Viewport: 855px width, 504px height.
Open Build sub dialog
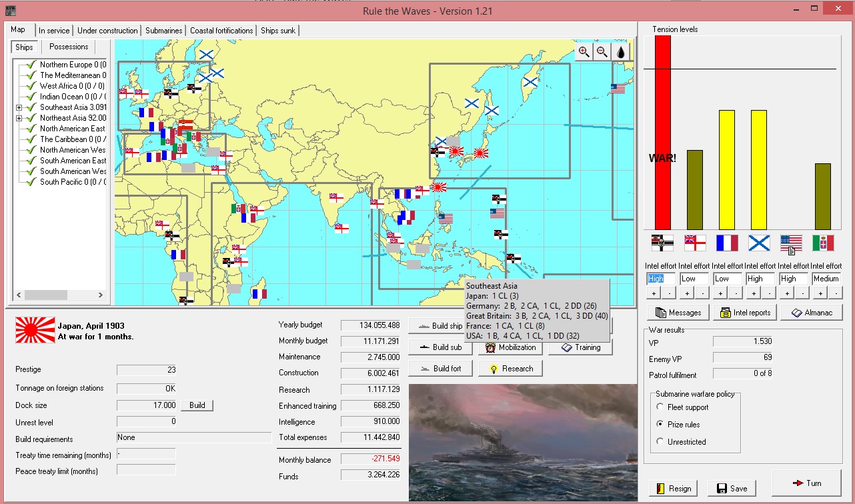coord(440,347)
